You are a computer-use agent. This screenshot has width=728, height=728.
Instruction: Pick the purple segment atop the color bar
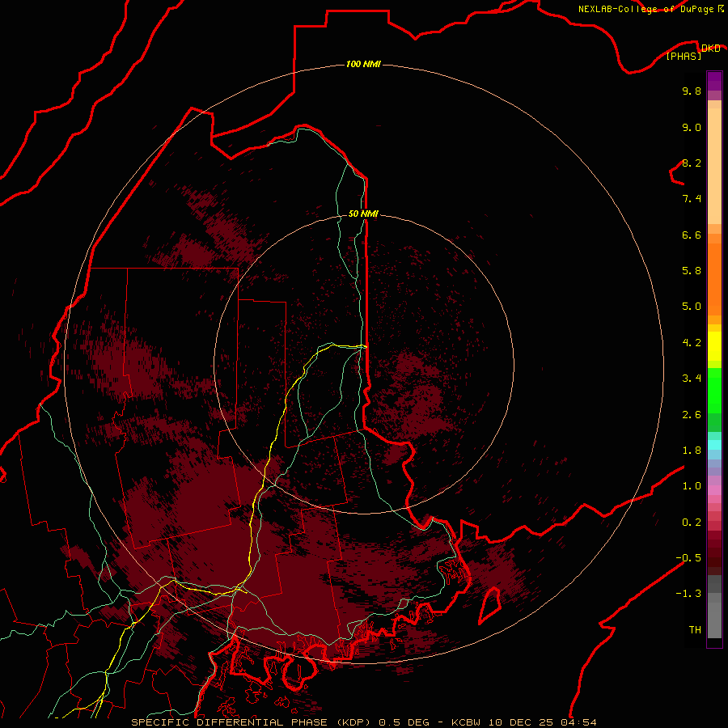[x=714, y=81]
